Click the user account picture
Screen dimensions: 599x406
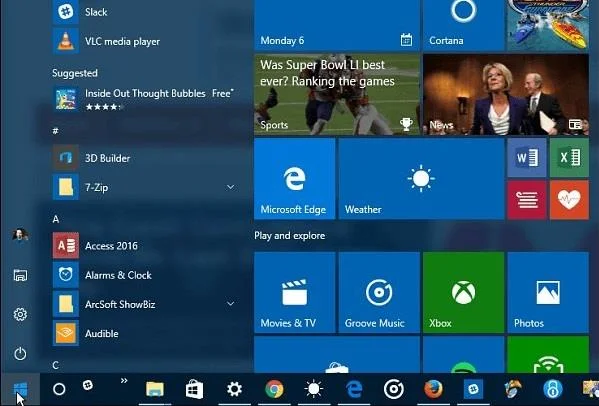(20, 235)
